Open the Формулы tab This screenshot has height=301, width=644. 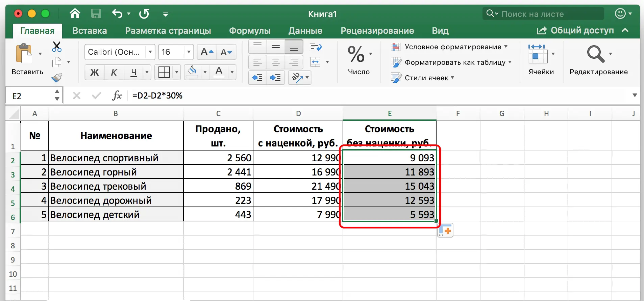tap(250, 31)
